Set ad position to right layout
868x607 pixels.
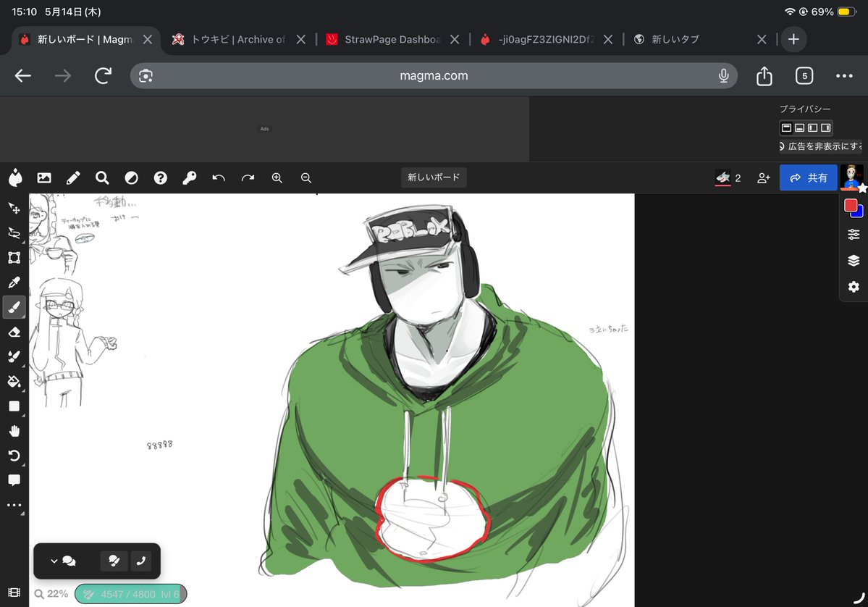click(x=826, y=128)
